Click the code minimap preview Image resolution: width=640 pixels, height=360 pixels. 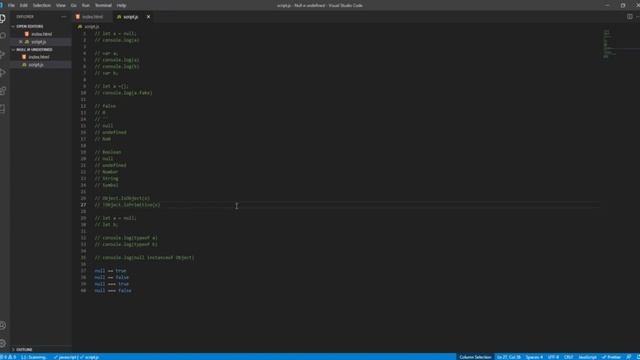pyautogui.click(x=609, y=44)
